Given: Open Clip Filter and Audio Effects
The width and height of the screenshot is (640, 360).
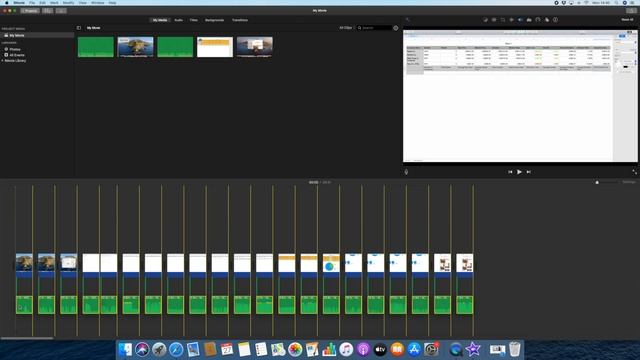Looking at the screenshot, I should (x=547, y=20).
